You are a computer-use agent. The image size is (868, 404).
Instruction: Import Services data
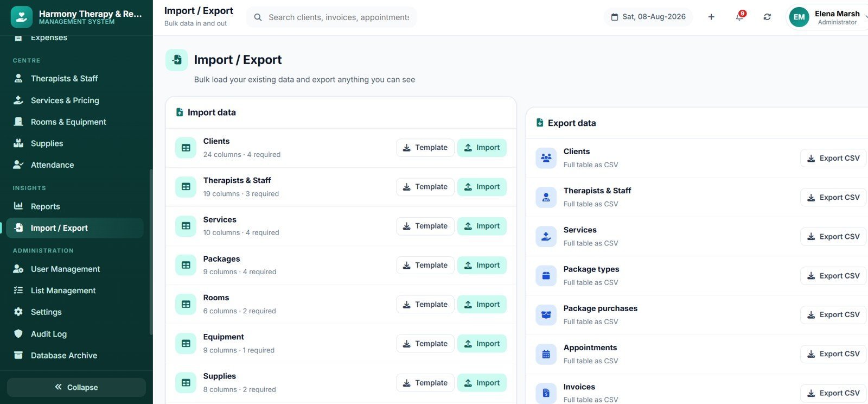click(482, 226)
